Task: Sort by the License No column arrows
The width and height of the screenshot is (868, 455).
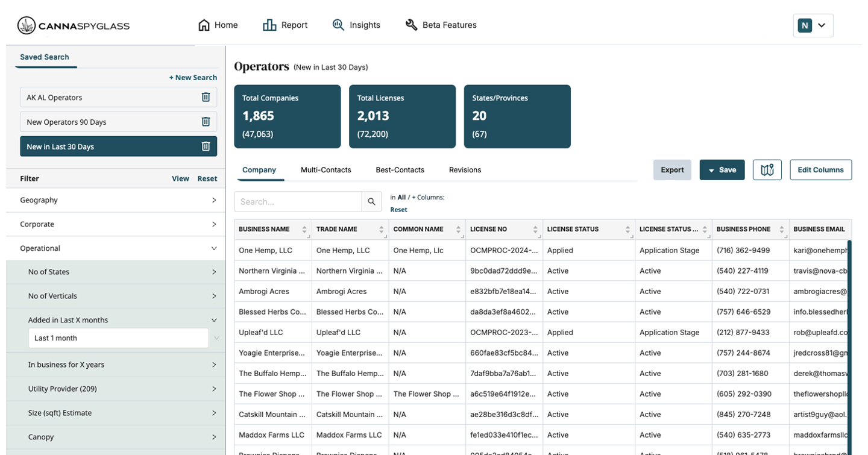Action: pyautogui.click(x=535, y=230)
